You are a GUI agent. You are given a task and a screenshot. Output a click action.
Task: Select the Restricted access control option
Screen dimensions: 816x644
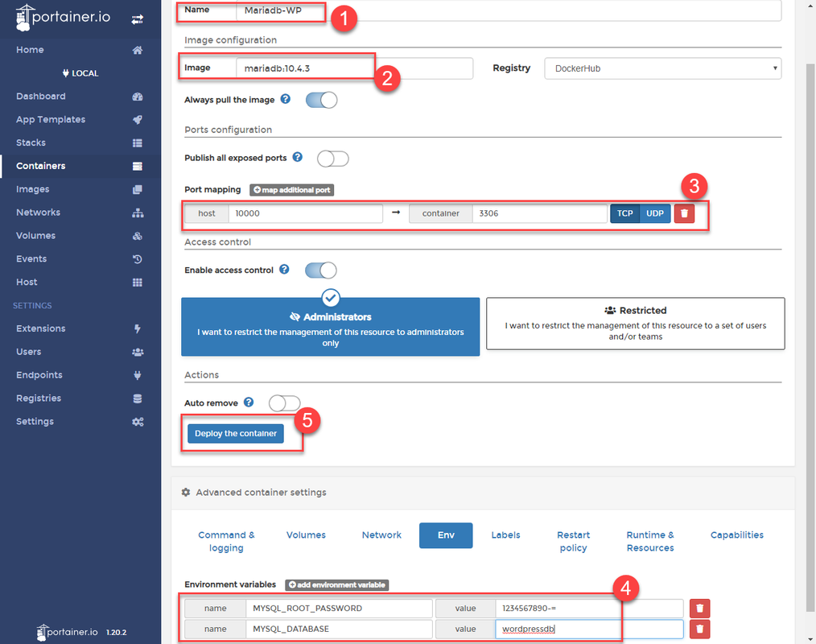635,323
